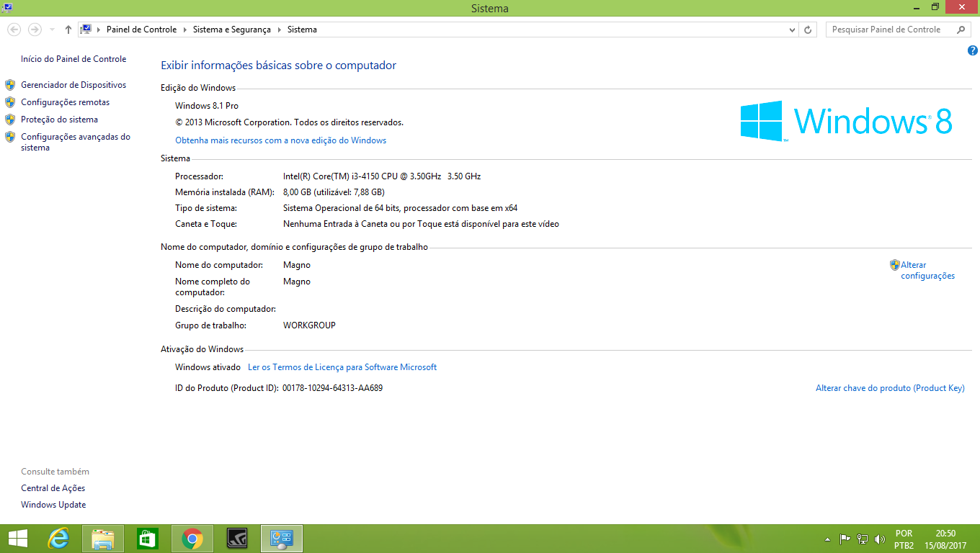Refresh the Sistema page
Viewport: 980px width, 553px height.
click(x=808, y=30)
